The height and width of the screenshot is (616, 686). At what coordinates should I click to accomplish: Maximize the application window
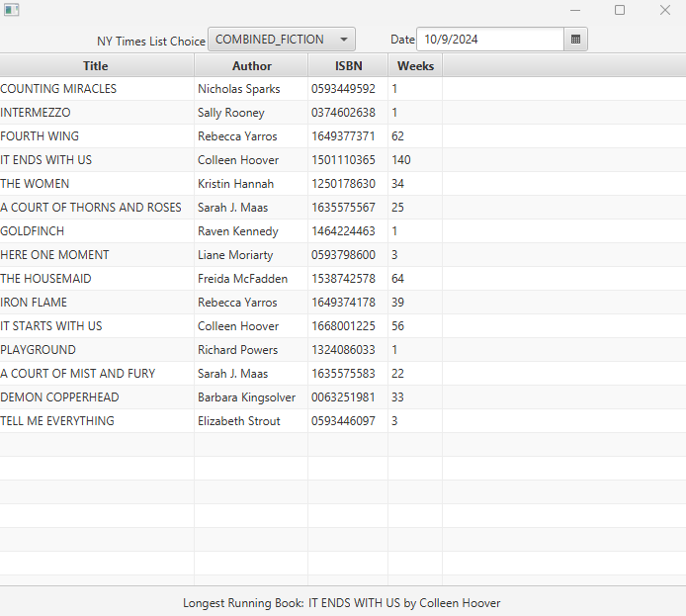[x=620, y=10]
